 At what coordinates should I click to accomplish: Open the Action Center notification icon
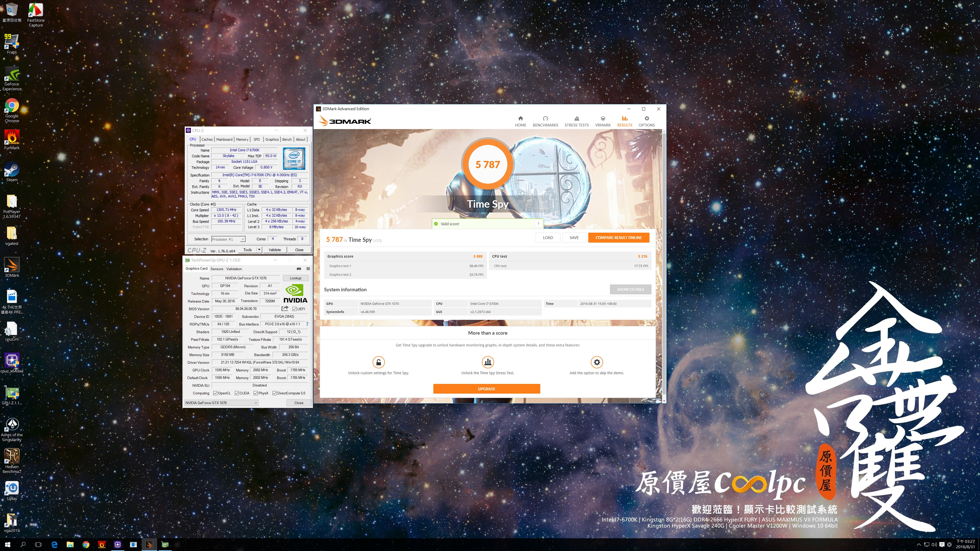click(942, 545)
